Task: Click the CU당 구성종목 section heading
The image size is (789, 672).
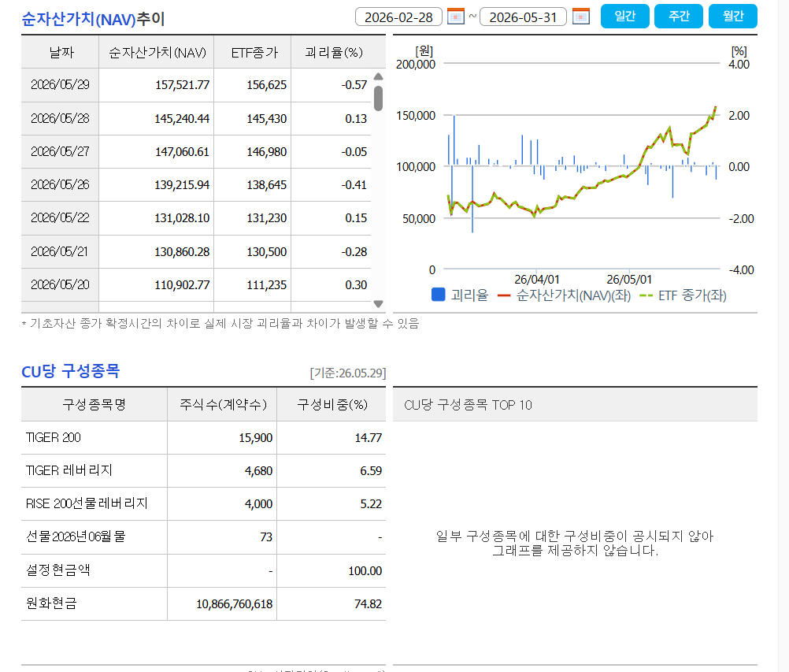Action: (70, 372)
